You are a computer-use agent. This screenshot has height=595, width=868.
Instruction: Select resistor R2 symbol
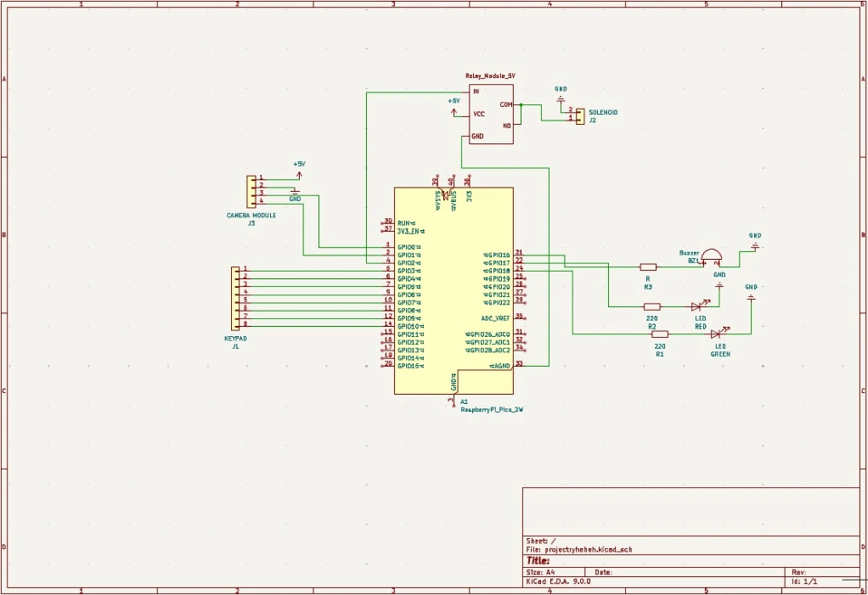pyautogui.click(x=652, y=306)
